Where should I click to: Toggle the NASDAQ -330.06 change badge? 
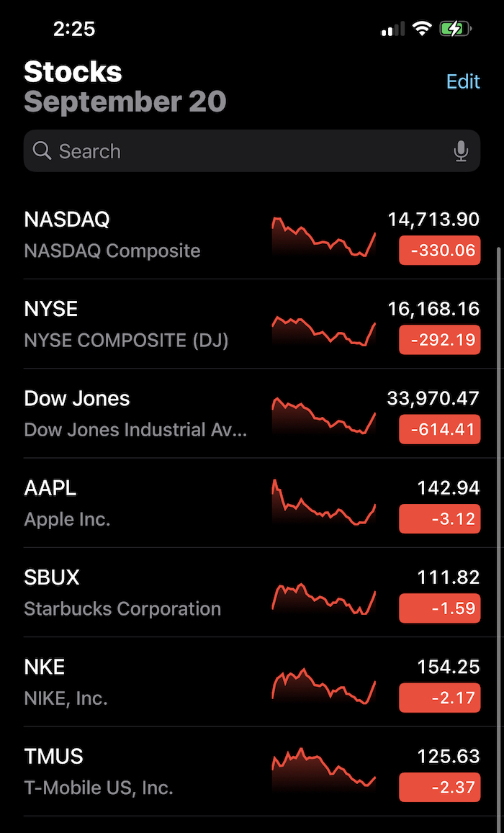(x=440, y=251)
